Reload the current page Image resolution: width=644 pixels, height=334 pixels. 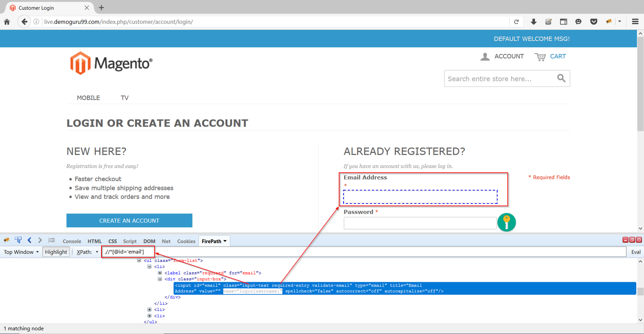516,22
